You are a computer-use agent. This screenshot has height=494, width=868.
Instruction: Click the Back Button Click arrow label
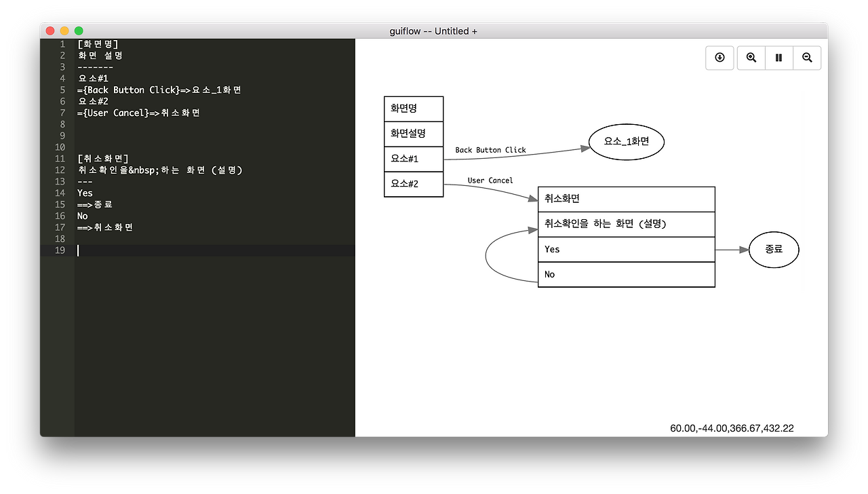click(x=490, y=150)
